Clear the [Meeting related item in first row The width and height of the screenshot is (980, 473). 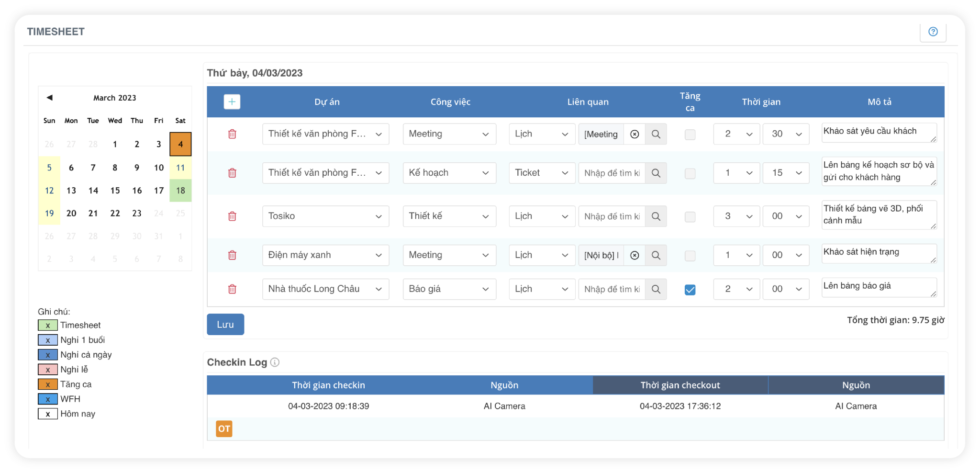635,135
